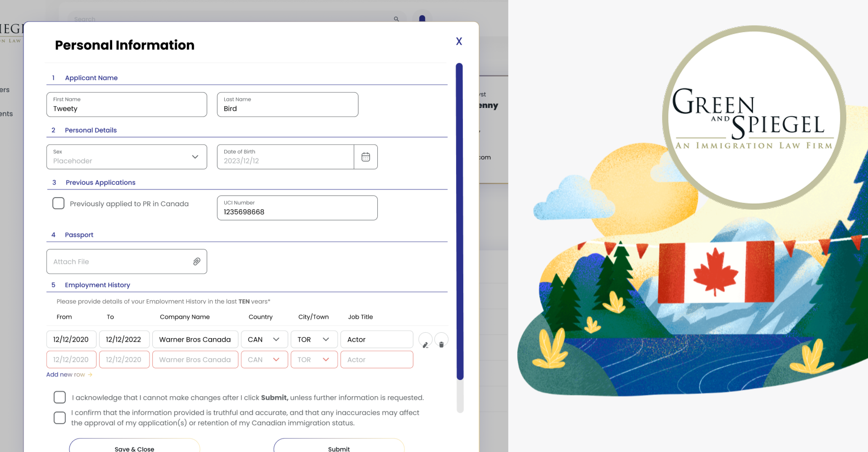The height and width of the screenshot is (452, 868).
Task: Check the acknowledgment about Submit changes
Action: (60, 397)
